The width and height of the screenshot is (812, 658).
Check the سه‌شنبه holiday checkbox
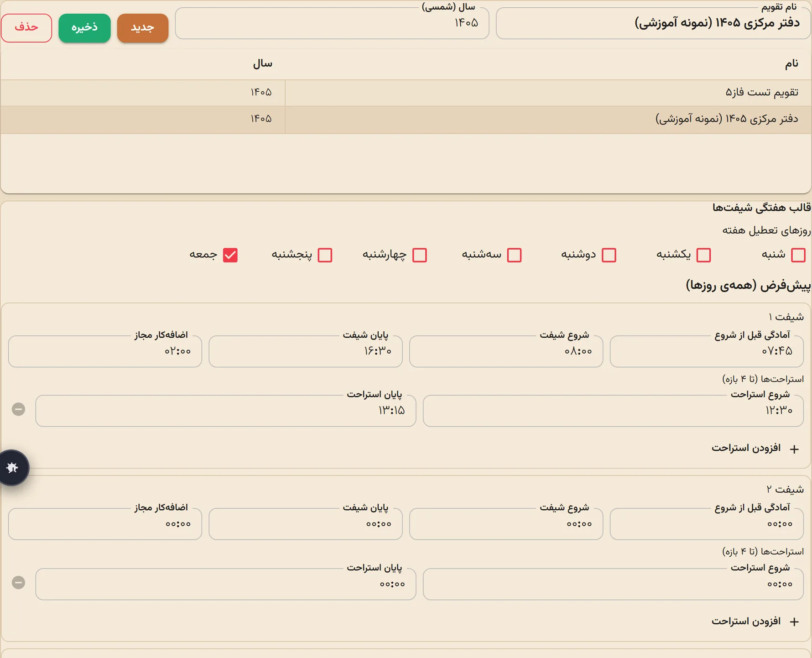514,255
